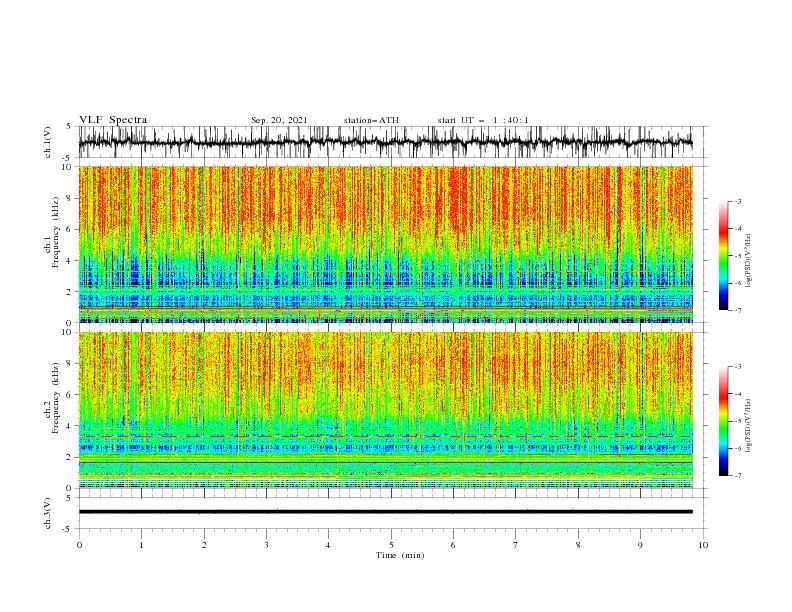This screenshot has width=792, height=612.
Task: Click time-axis tick label "5"
Action: (391, 545)
